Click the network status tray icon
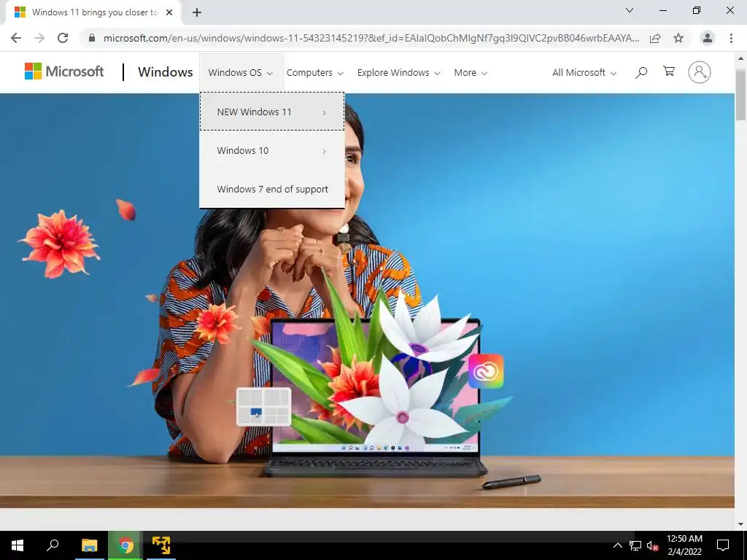Screen dimensions: 747x560 click(x=635, y=545)
